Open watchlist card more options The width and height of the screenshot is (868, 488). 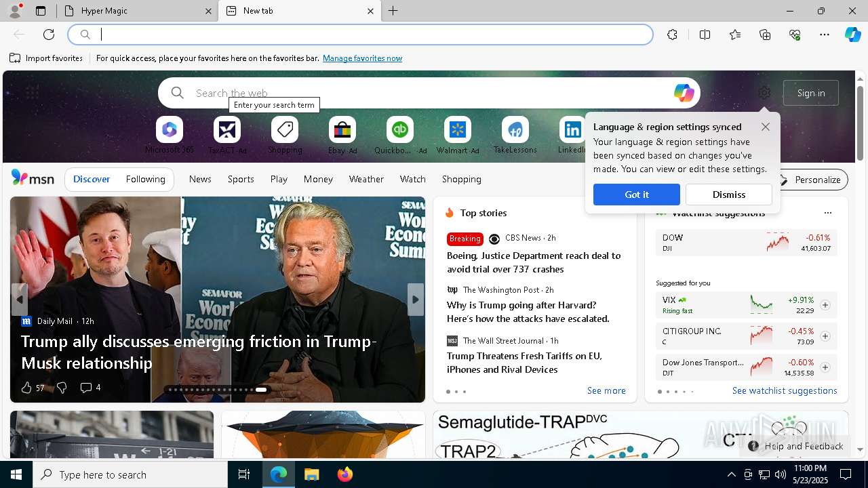point(827,213)
